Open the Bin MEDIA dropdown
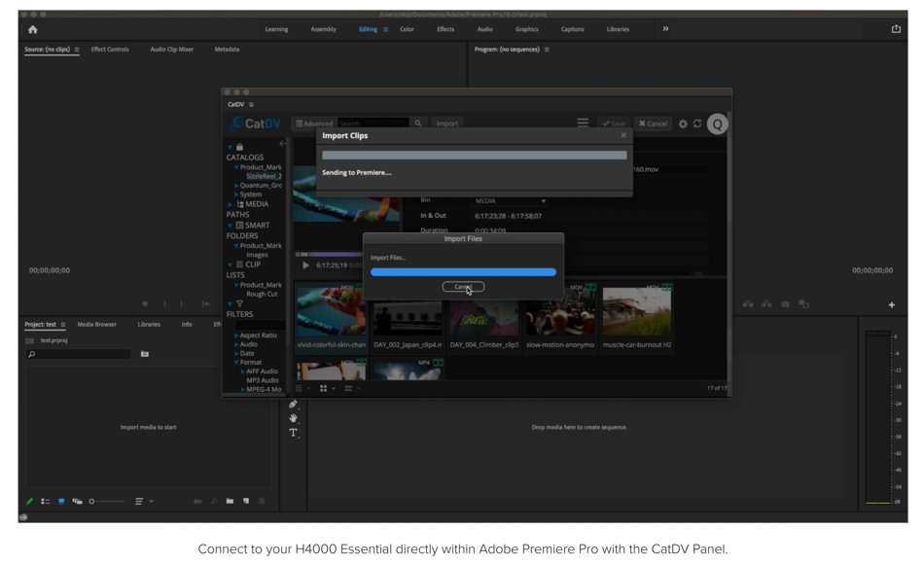The width and height of the screenshot is (924, 563). point(511,201)
